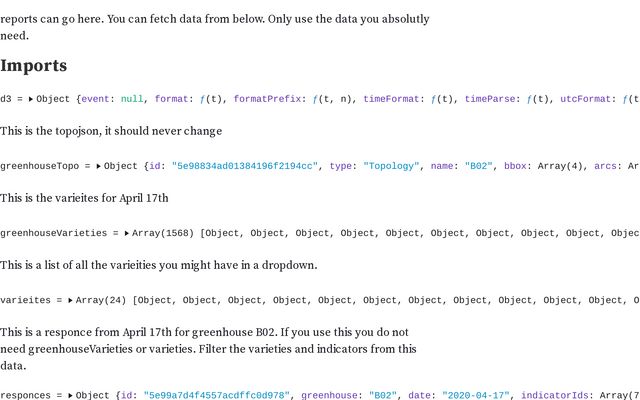Click the "Topology" type value in greenhouseTopo
Image resolution: width=640 pixels, height=400 pixels.
(391, 166)
